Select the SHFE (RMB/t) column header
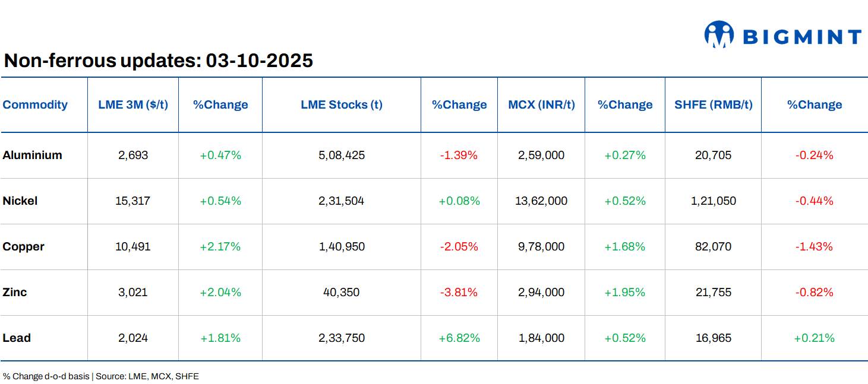Screen dimensions: 868x384 (x=713, y=104)
